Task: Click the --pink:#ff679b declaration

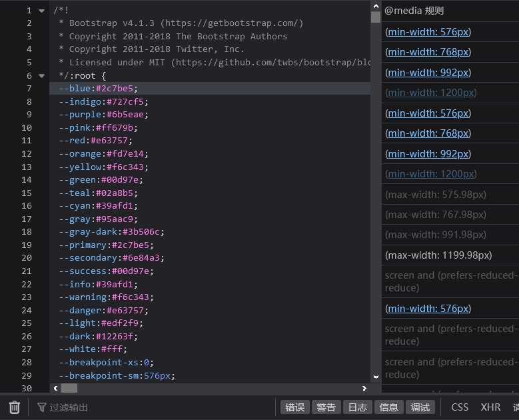Action: 99,128
